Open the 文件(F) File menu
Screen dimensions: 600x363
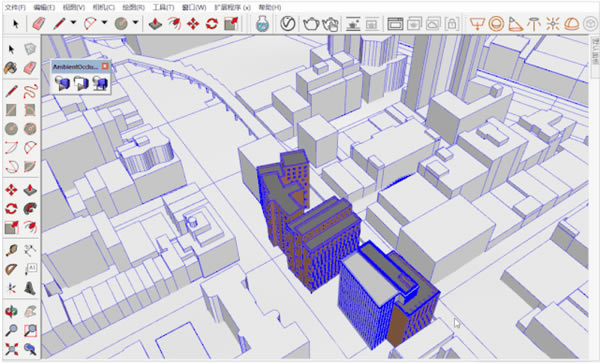pyautogui.click(x=15, y=7)
